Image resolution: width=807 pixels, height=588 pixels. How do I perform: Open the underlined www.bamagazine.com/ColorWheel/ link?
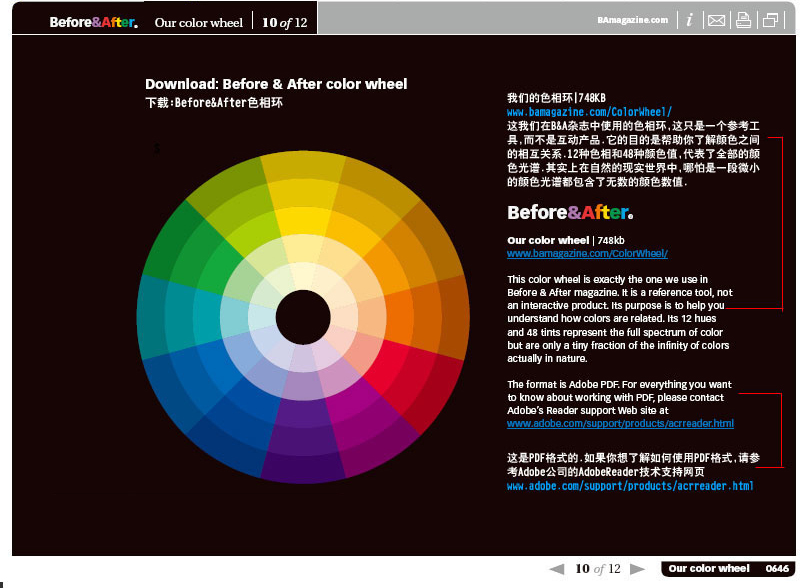(x=587, y=254)
